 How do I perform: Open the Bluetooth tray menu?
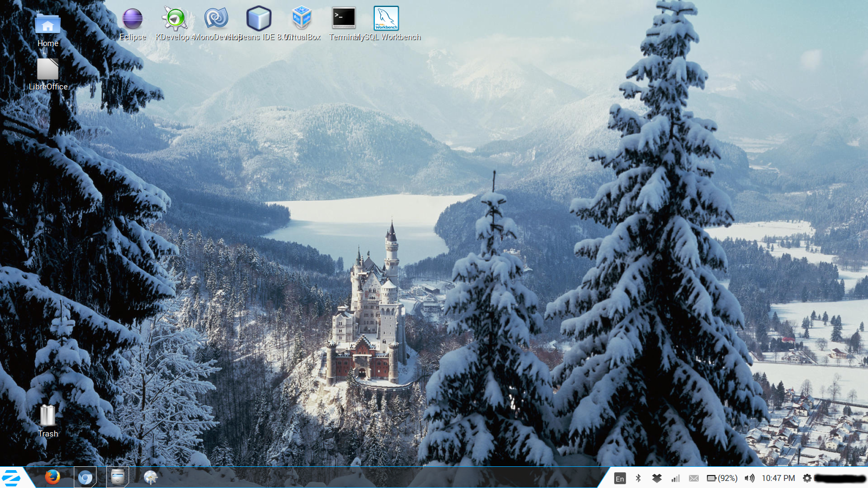pyautogui.click(x=639, y=478)
